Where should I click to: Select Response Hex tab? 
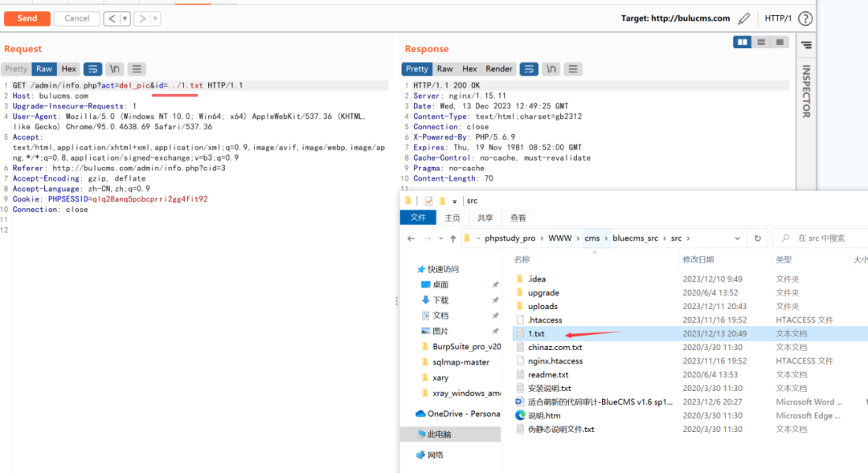tap(469, 68)
